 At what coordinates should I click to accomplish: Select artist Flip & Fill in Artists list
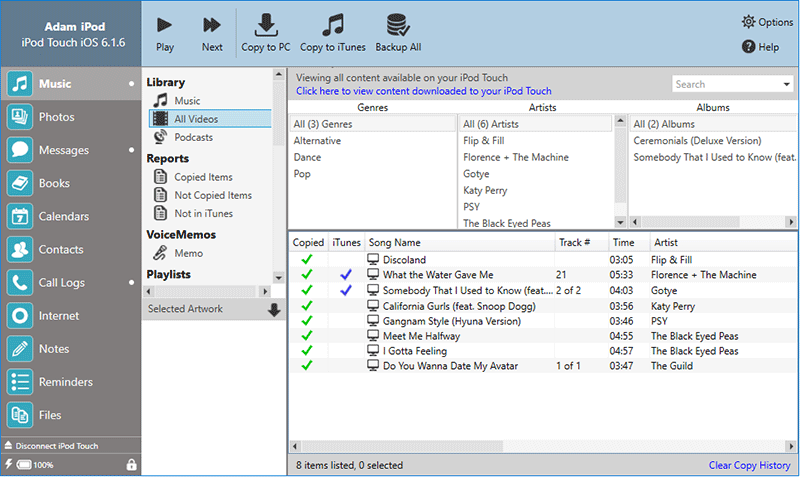point(484,141)
